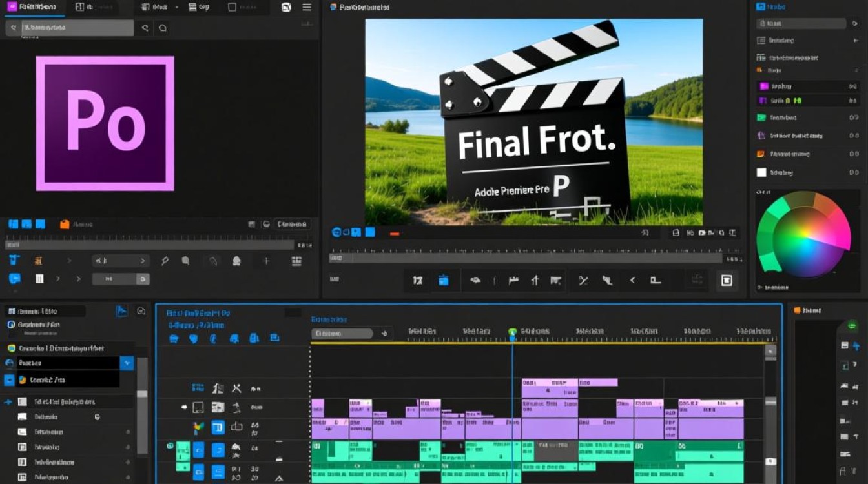Click the magnifier icon beside the top-left search field
This screenshot has width=868, height=484.
coord(162,28)
